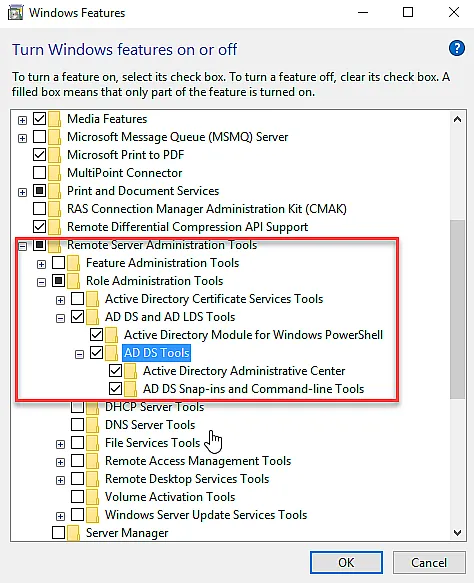Image resolution: width=474 pixels, height=583 pixels.
Task: Select 'RAS Connection Manager Administration Kit (CMAK)' text
Action: tap(207, 209)
